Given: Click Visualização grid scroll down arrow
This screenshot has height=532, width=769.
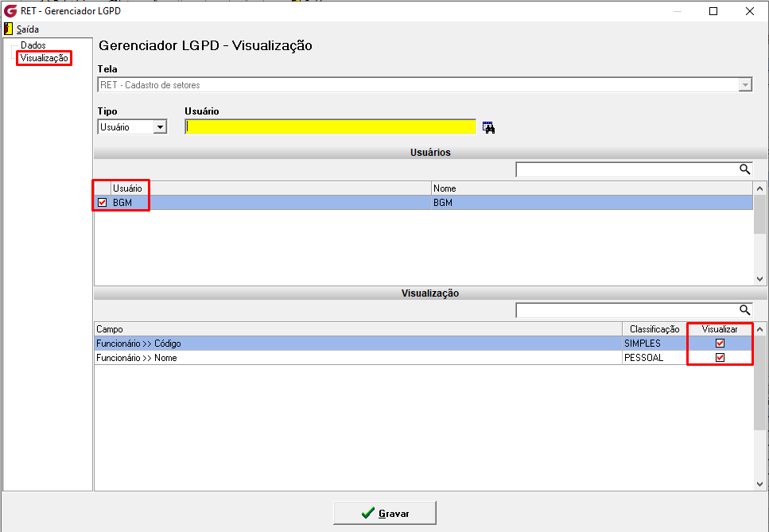Looking at the screenshot, I should (759, 484).
